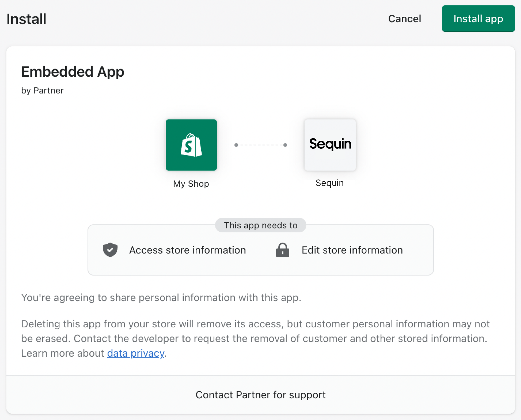Expand the permissions panel
The width and height of the screenshot is (521, 420).
click(260, 250)
